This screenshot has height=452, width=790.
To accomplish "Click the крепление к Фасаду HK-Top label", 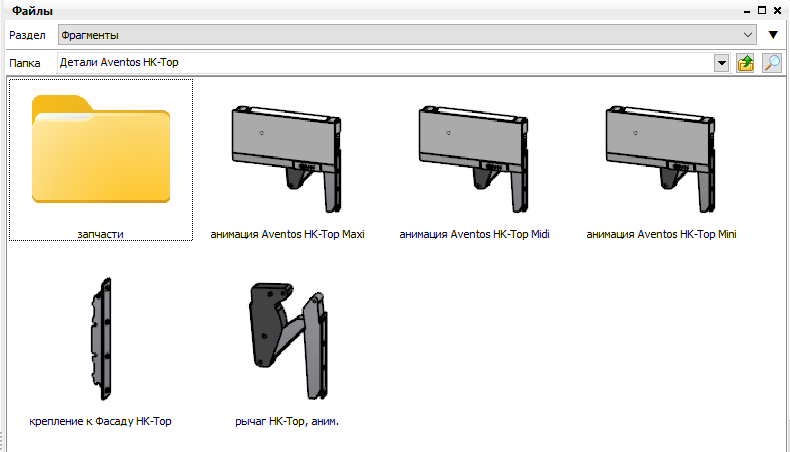I will tap(100, 421).
